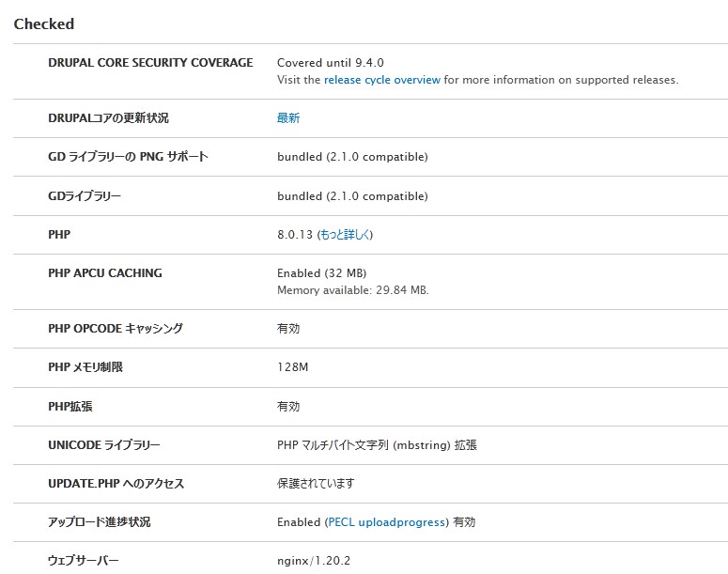
Task: Click the DRUPALコアの更新状況 row label
Action: coord(108,118)
